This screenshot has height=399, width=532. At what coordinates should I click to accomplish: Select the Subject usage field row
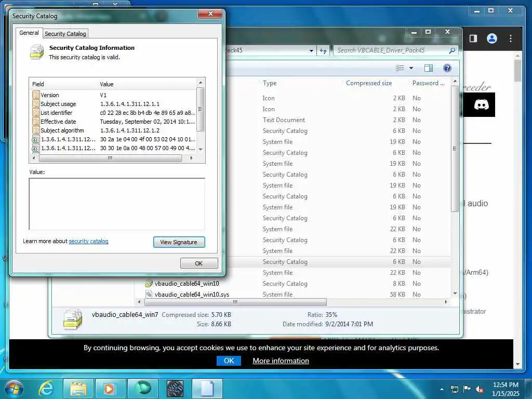(114, 104)
